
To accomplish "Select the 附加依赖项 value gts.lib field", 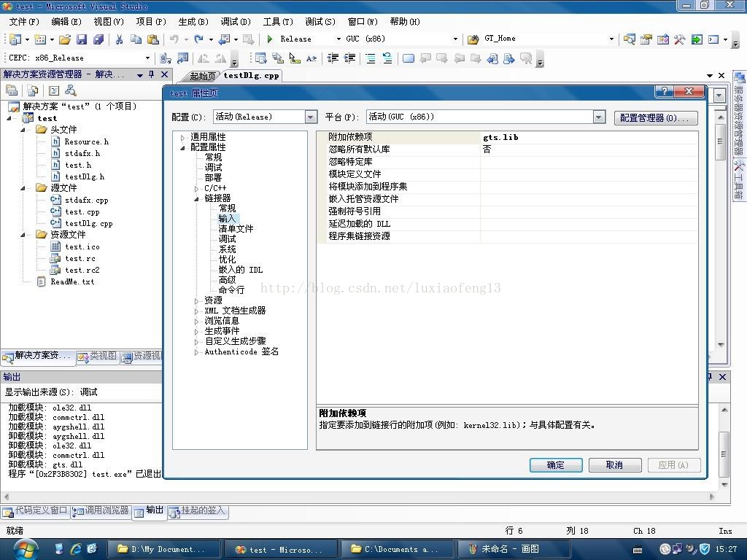I will click(589, 137).
